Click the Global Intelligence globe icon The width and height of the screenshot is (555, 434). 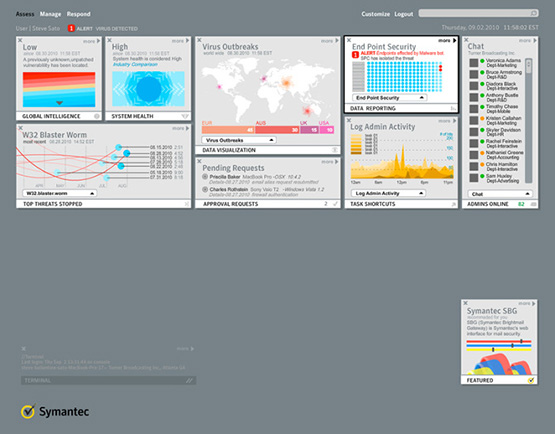pos(97,116)
